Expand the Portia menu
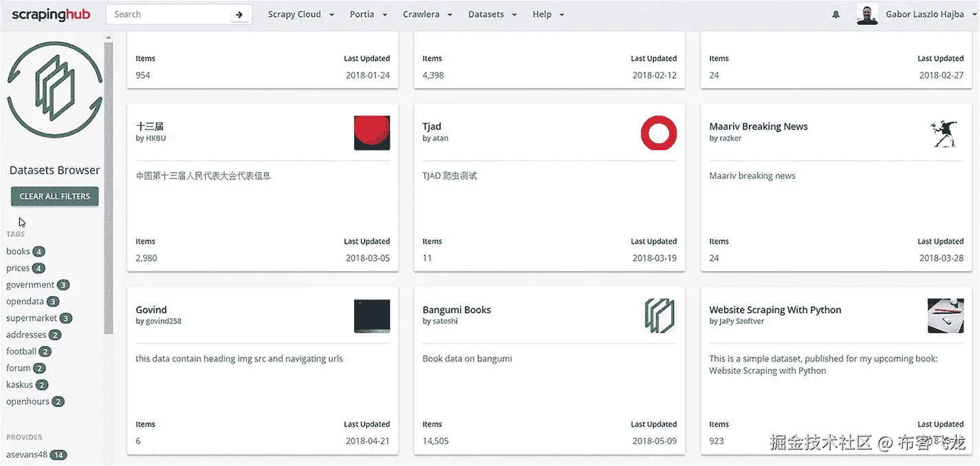Viewport: 980px width, 466px height. click(369, 14)
